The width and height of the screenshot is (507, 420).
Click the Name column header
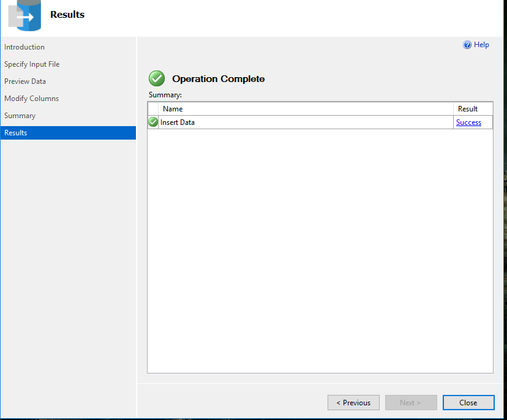point(306,108)
